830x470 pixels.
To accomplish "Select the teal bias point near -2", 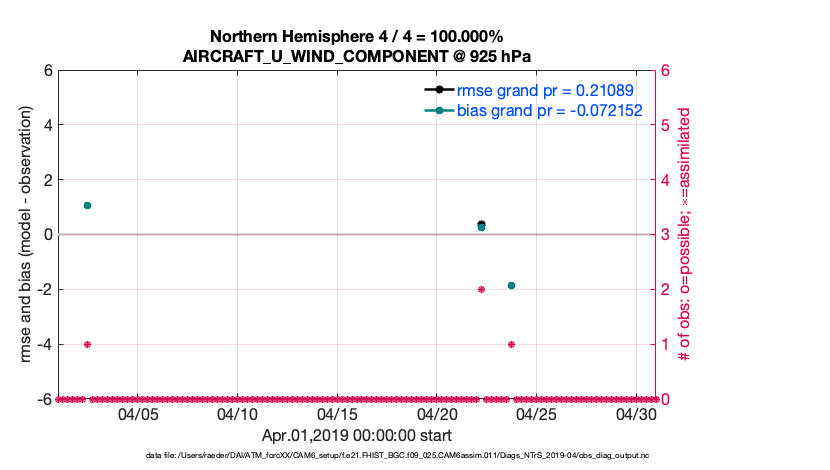I will [x=511, y=286].
